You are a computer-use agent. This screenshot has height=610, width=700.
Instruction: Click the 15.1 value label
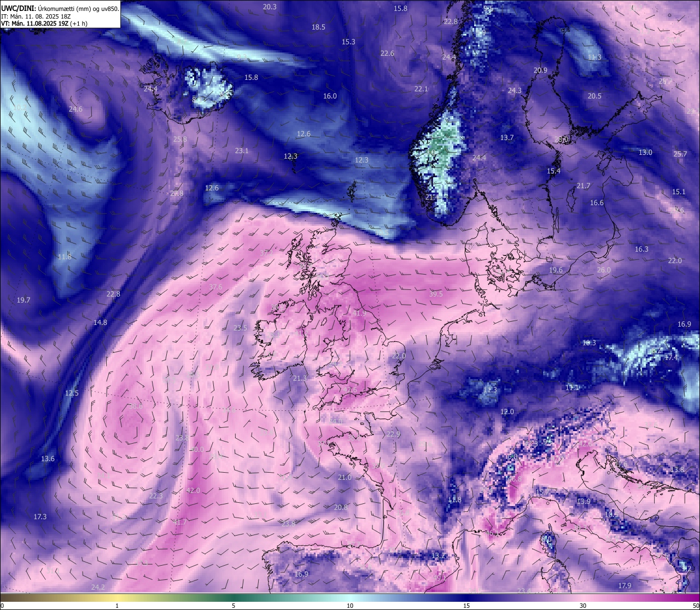click(678, 192)
